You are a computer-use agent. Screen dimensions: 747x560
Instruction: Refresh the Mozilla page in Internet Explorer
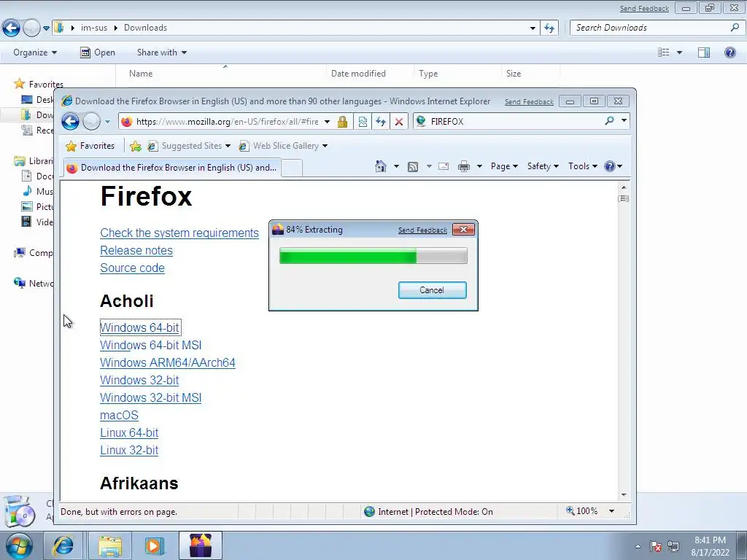381,122
